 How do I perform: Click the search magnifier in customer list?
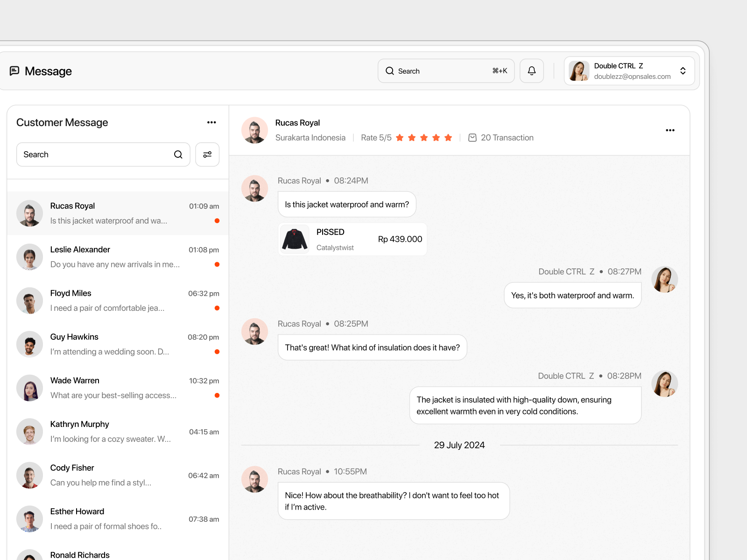(x=178, y=154)
